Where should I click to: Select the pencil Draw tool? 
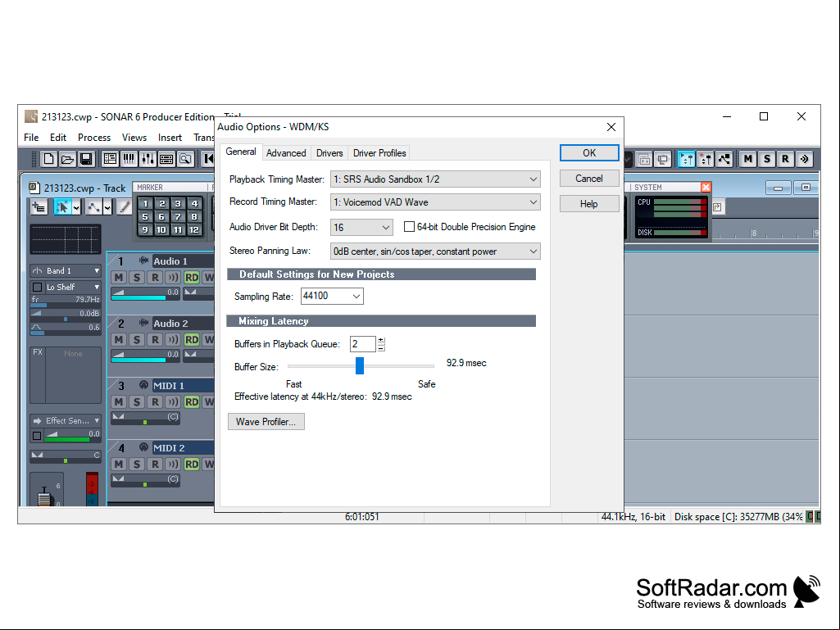(x=125, y=206)
